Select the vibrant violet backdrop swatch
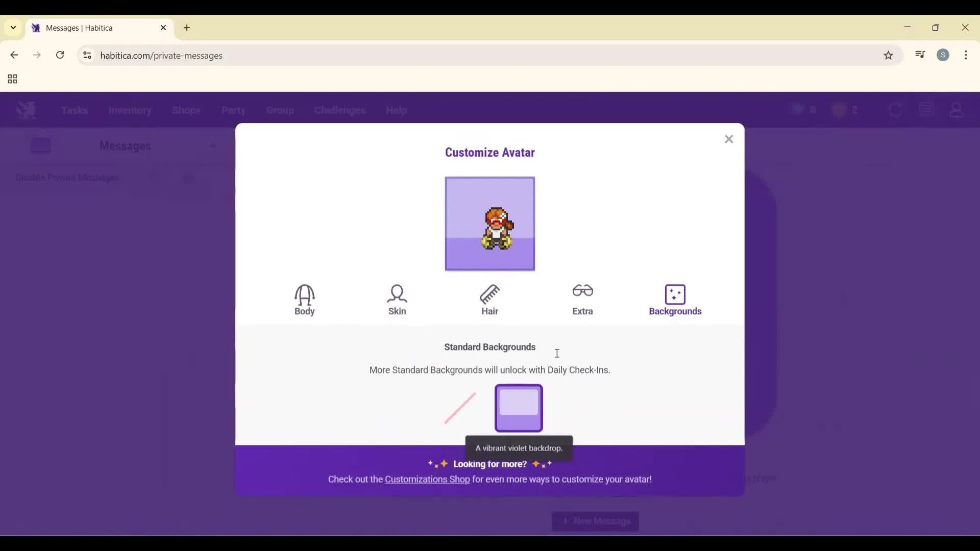Screen dimensions: 980x551 pyautogui.click(x=519, y=408)
